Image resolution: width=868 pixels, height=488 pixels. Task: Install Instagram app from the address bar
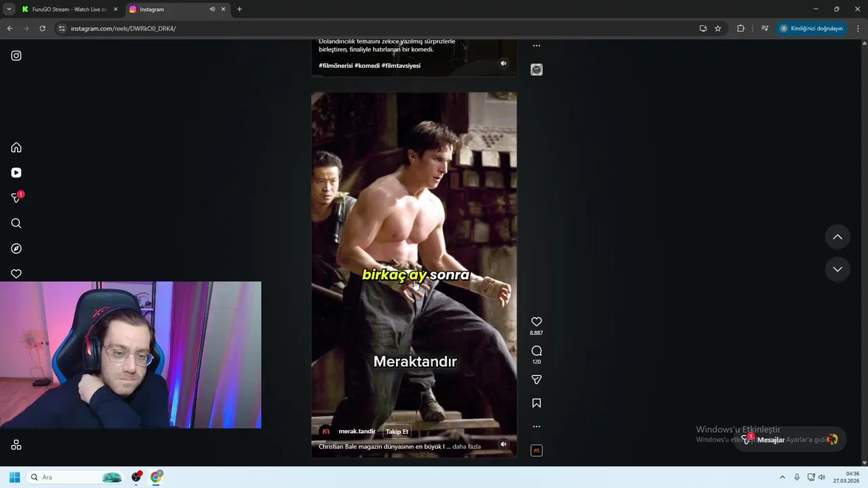703,28
